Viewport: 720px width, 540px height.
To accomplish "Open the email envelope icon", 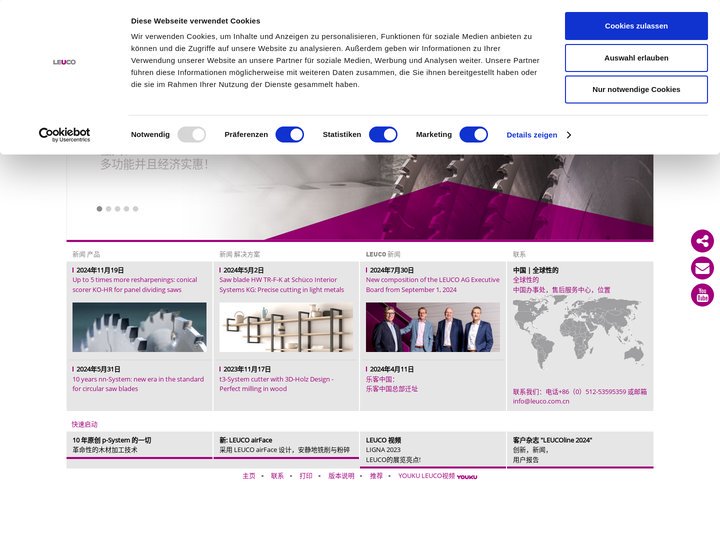I will click(x=702, y=268).
